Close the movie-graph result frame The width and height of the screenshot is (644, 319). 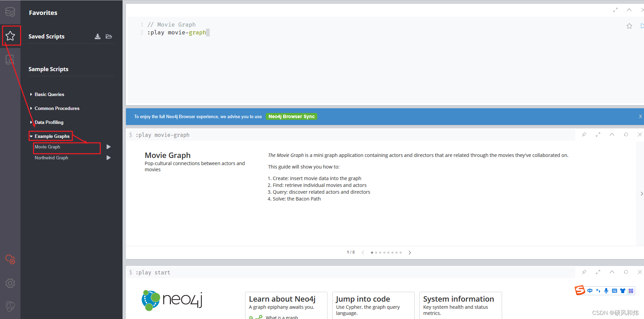point(640,134)
